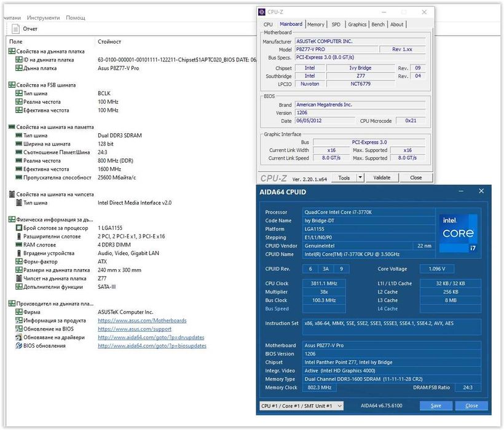The height and width of the screenshot is (430, 504).
Task: Click the driver update row icon
Action: coord(19,337)
